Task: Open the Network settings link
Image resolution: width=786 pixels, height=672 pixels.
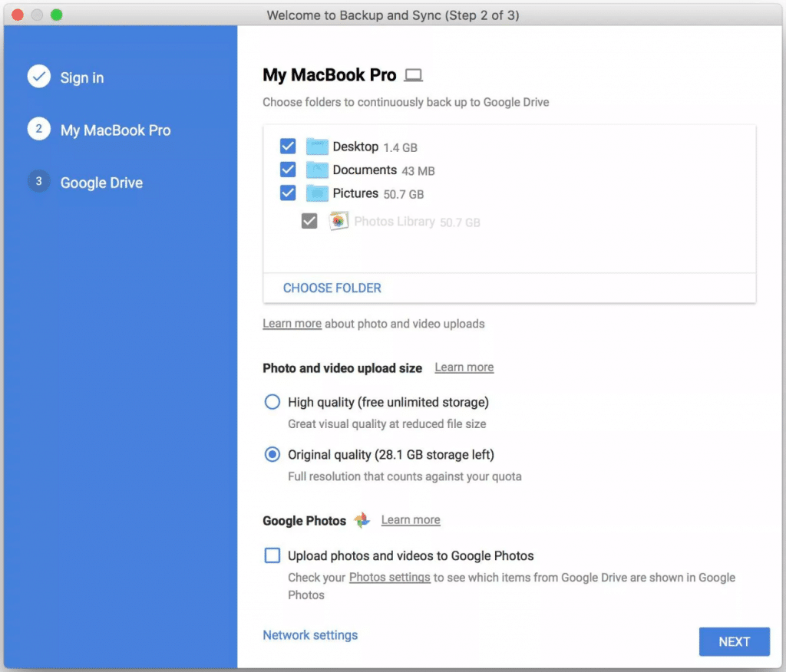Action: coord(310,635)
